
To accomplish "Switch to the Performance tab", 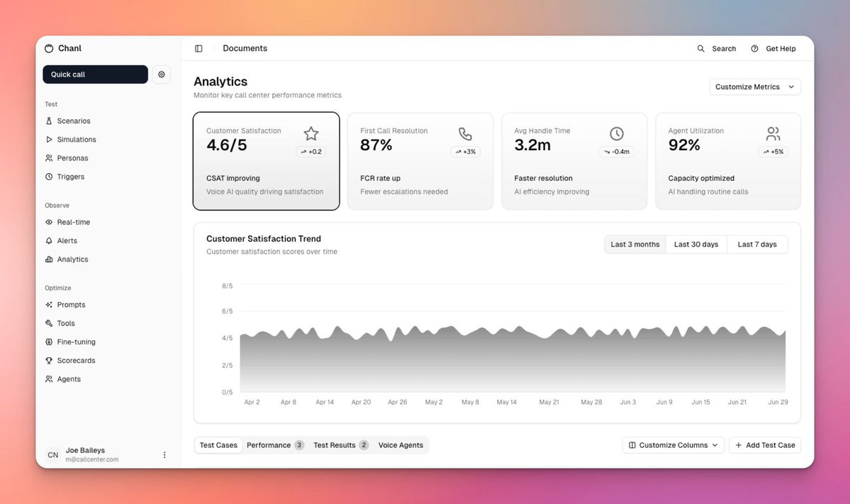I will pos(275,445).
